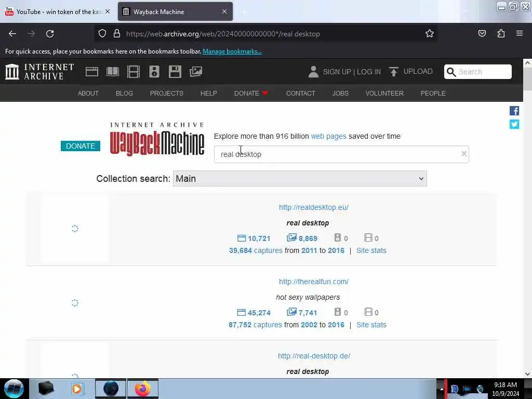
Task: Close the YouTube tab
Action: point(108,11)
